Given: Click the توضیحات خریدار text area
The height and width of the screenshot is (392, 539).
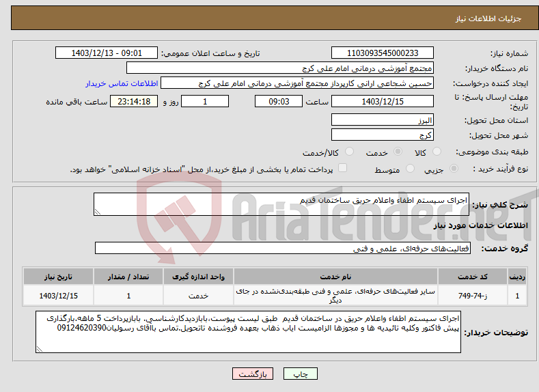Looking at the screenshot, I should coord(248,332).
